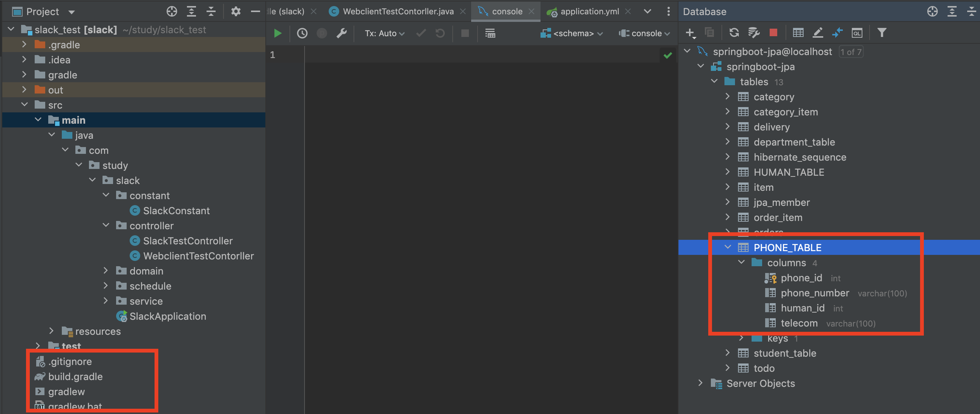Collapse the PHONE_TABLE tree node
980x414 pixels.
[x=728, y=247]
